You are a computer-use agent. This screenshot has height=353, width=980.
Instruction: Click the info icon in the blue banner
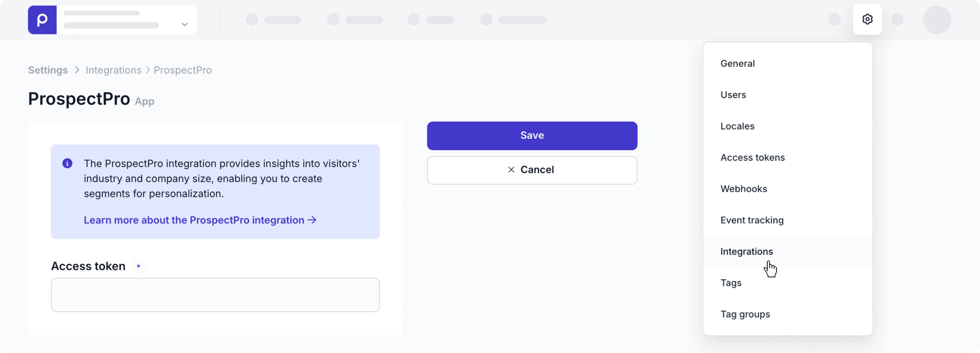67,163
